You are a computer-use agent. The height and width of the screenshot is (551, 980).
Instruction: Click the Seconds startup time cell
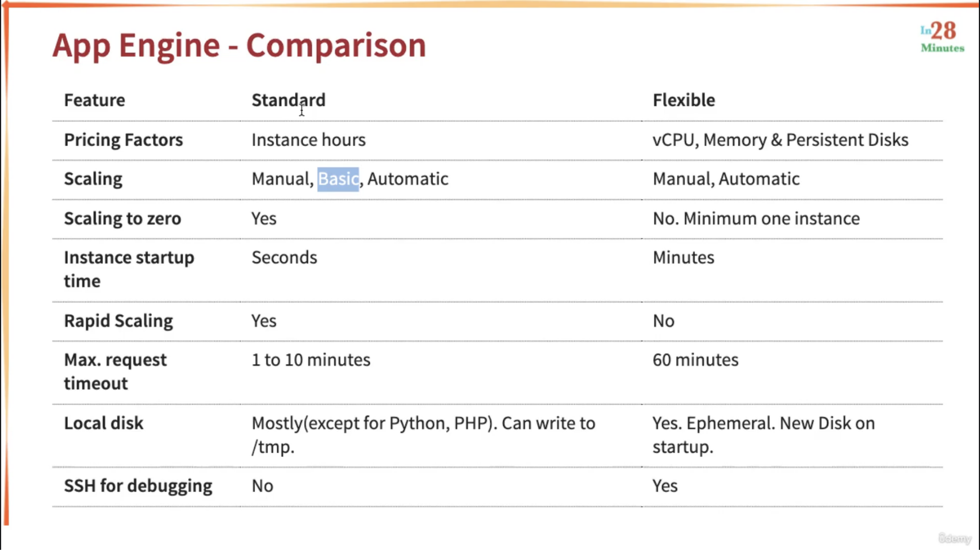tap(284, 258)
